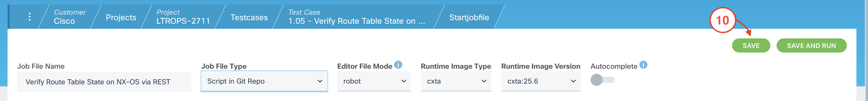Open the Job File Type dropdown
The width and height of the screenshot is (868, 101).
(x=264, y=81)
